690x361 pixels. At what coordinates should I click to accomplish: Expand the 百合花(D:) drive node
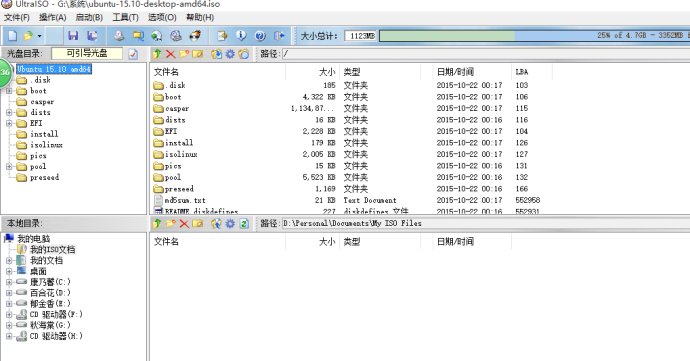pyautogui.click(x=9, y=293)
